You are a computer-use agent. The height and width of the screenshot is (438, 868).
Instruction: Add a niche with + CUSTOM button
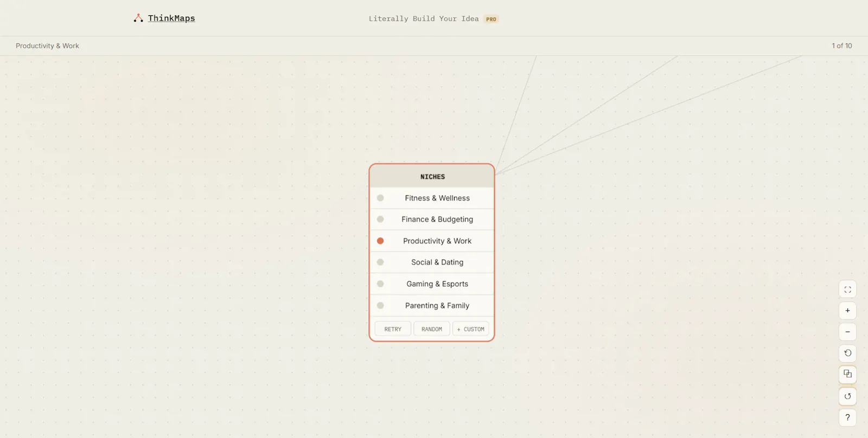[471, 329]
